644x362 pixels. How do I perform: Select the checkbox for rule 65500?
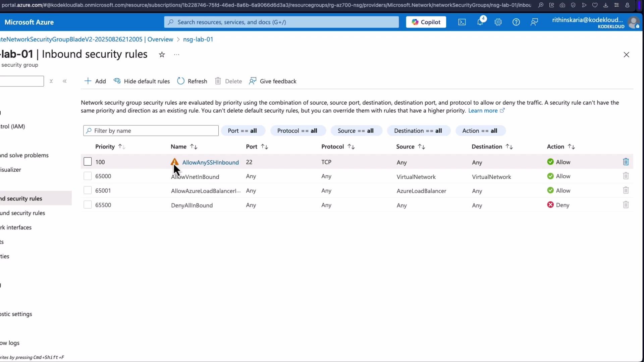click(88, 205)
